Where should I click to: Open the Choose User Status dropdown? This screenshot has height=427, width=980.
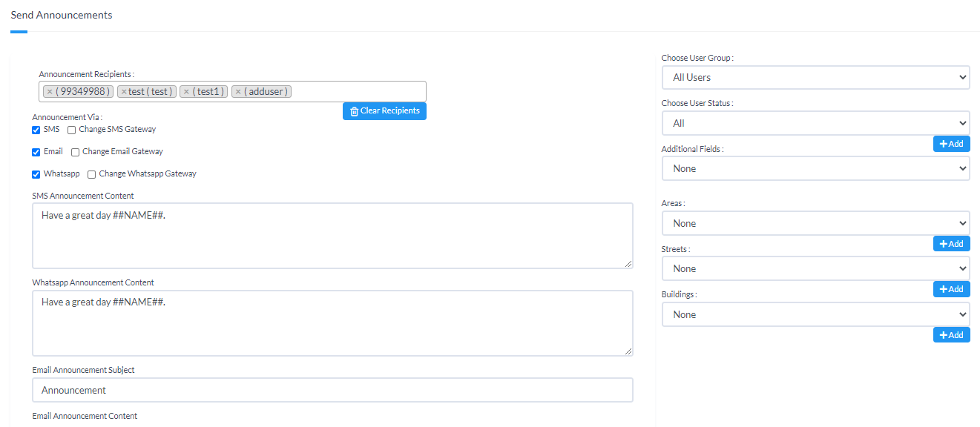click(x=815, y=122)
